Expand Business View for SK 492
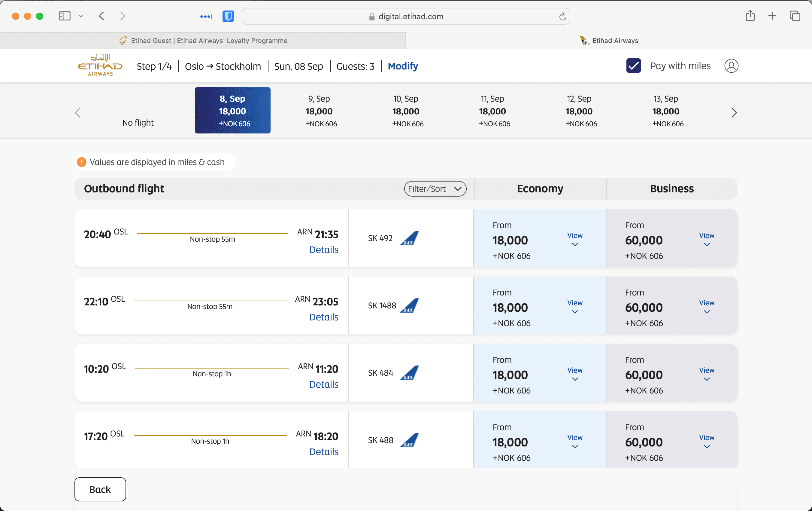This screenshot has width=812, height=511. 707,239
